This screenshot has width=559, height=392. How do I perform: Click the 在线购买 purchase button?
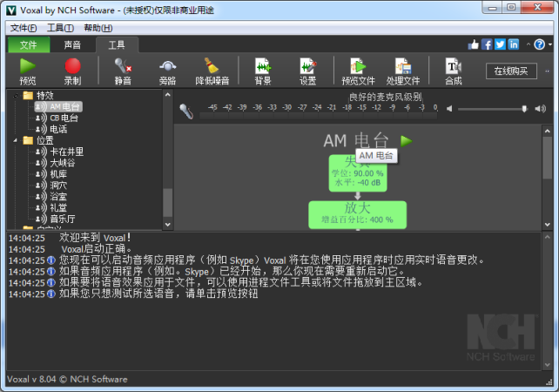coord(511,71)
